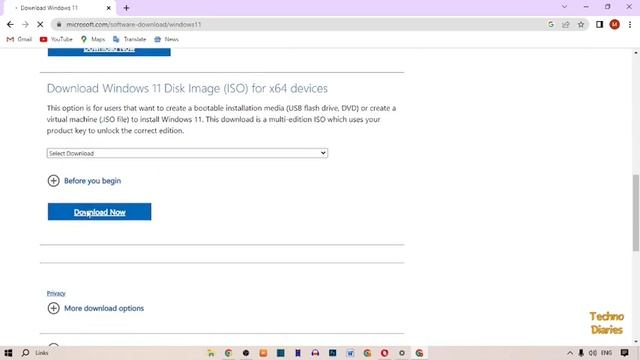Click the Google icon in address bar

click(x=551, y=24)
